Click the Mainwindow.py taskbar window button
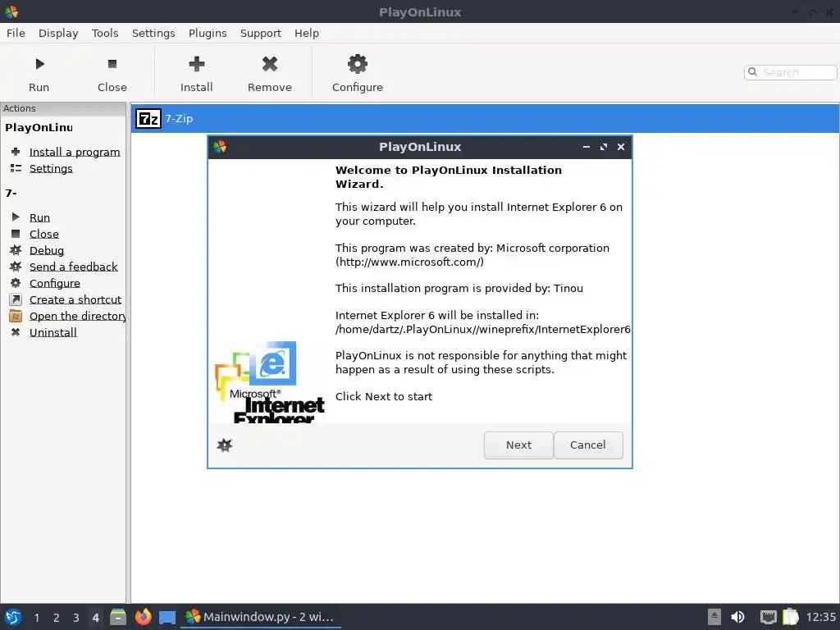Image resolution: width=840 pixels, height=630 pixels. 260,617
